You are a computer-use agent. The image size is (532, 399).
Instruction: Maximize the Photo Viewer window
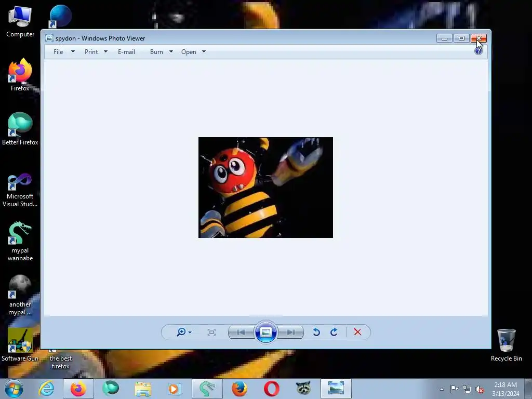[x=461, y=38]
